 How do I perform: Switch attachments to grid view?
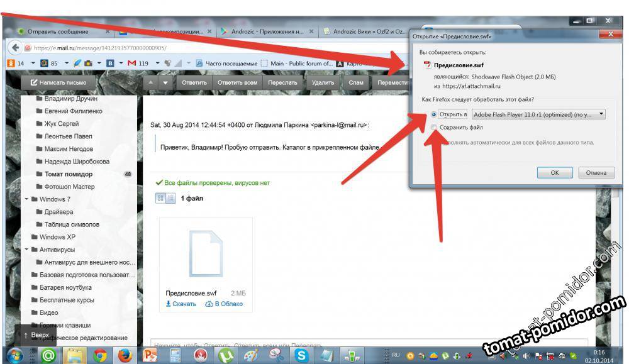(x=160, y=198)
